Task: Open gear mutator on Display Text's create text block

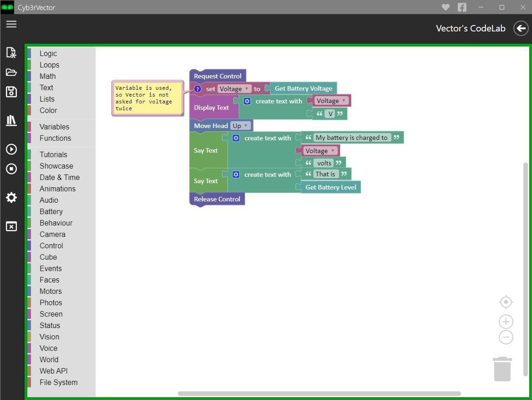Action: [x=247, y=101]
